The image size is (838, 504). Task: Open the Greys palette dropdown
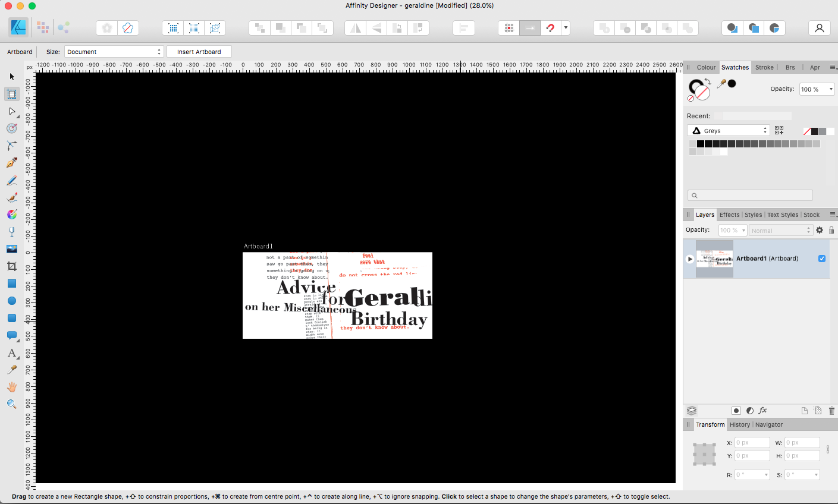(x=729, y=131)
